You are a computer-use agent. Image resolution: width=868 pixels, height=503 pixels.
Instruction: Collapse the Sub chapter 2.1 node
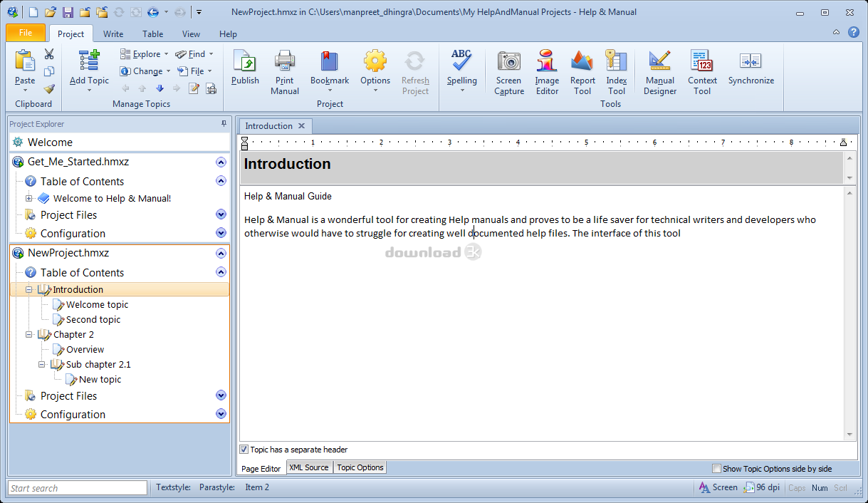point(42,364)
